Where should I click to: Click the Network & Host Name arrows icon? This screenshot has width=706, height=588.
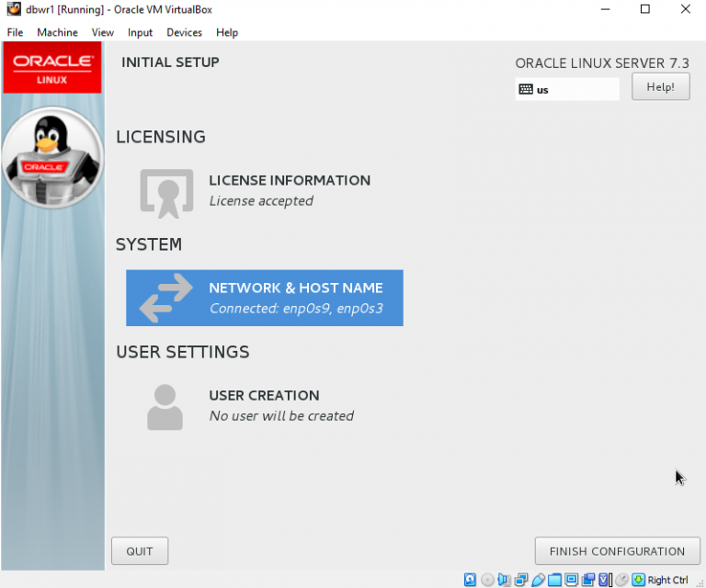pyautogui.click(x=166, y=298)
